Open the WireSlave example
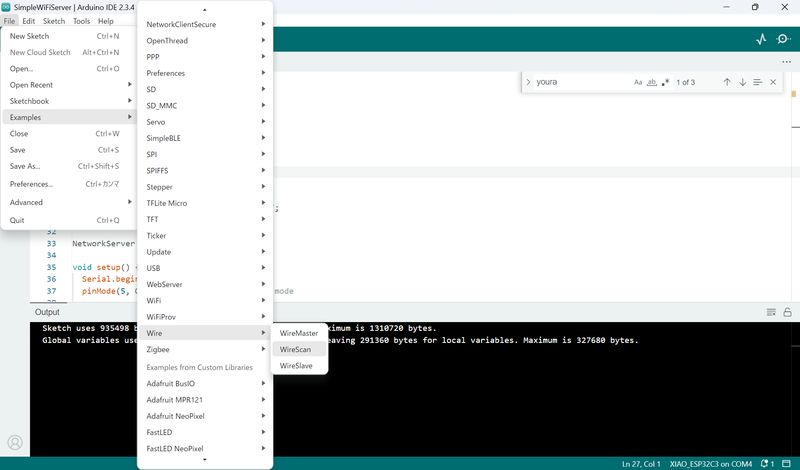800x470 pixels. (299, 365)
